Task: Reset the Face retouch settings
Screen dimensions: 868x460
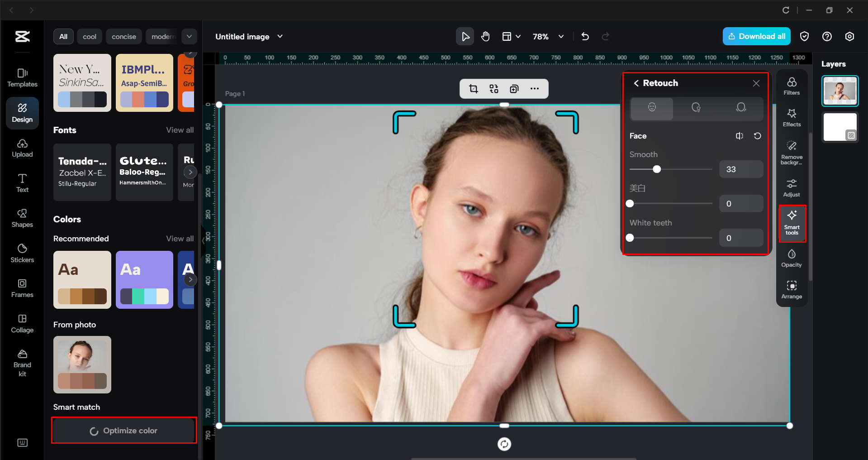Action: tap(758, 136)
